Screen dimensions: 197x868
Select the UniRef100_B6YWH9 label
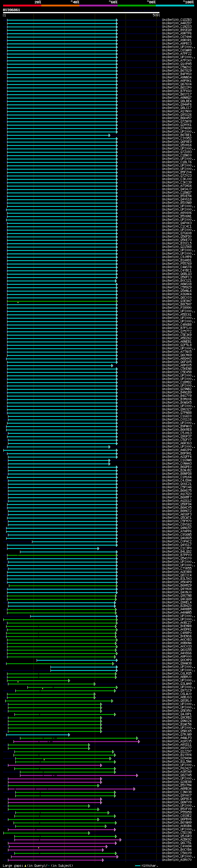coord(177,823)
